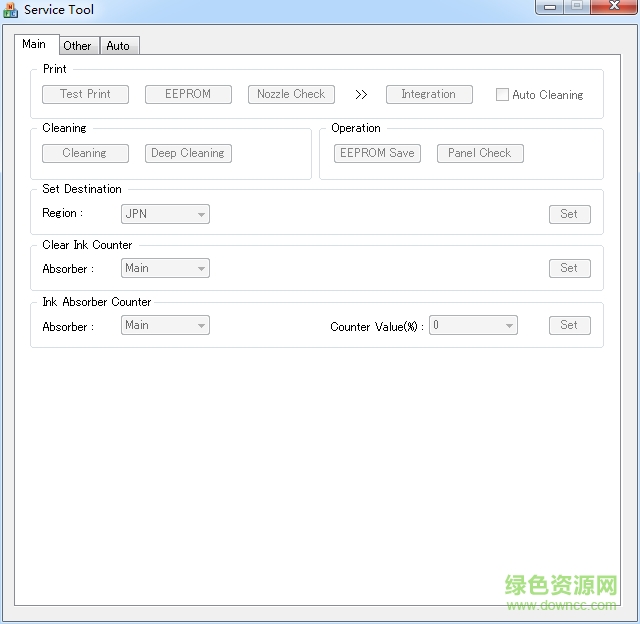Screen dimensions: 640x624
Task: Open the Auto tab
Action: pyautogui.click(x=118, y=45)
